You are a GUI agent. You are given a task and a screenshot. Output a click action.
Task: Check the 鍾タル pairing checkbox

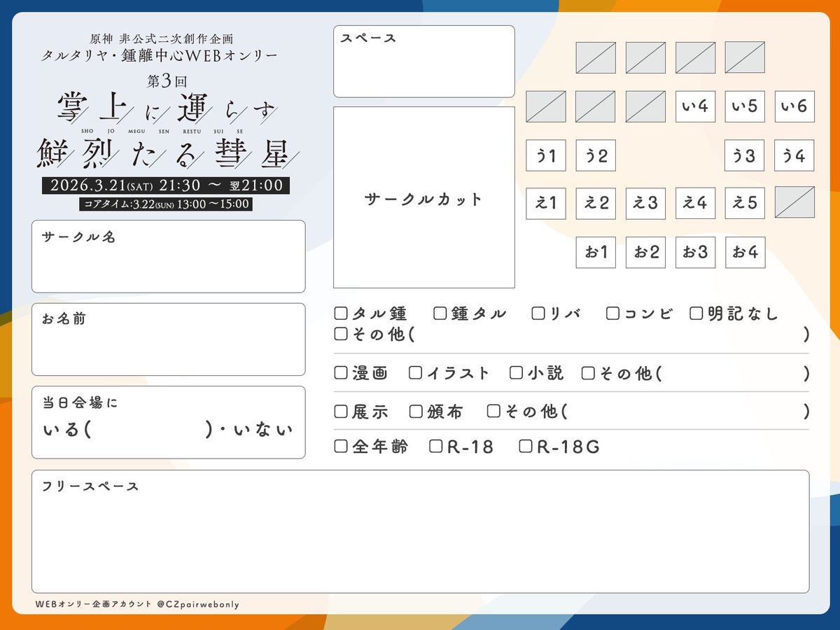tap(439, 314)
